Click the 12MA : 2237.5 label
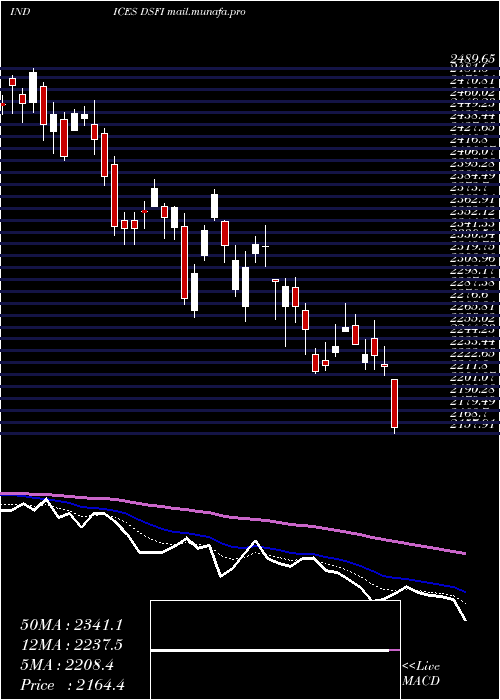500x700 pixels. click(71, 645)
